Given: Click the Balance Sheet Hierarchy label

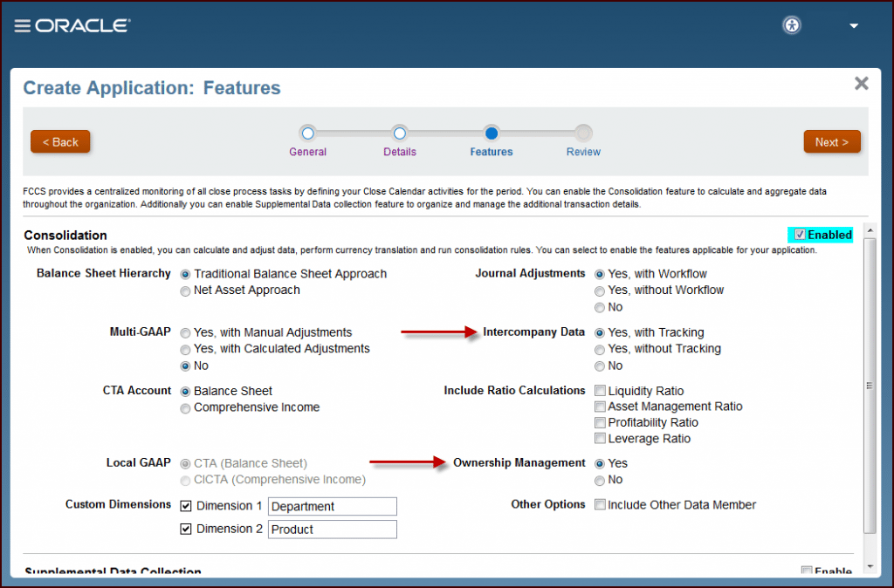Looking at the screenshot, I should click(x=104, y=273).
